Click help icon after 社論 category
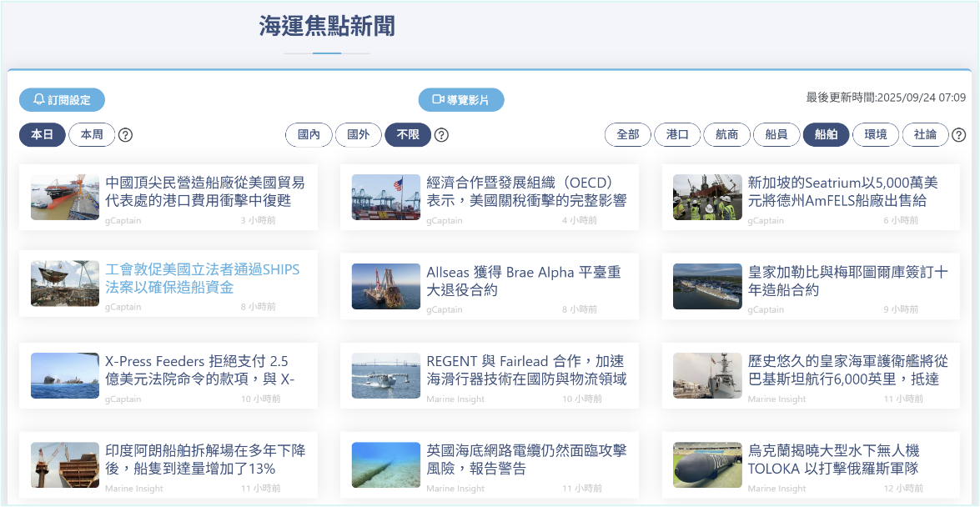Image resolution: width=980 pixels, height=507 pixels. [x=958, y=135]
